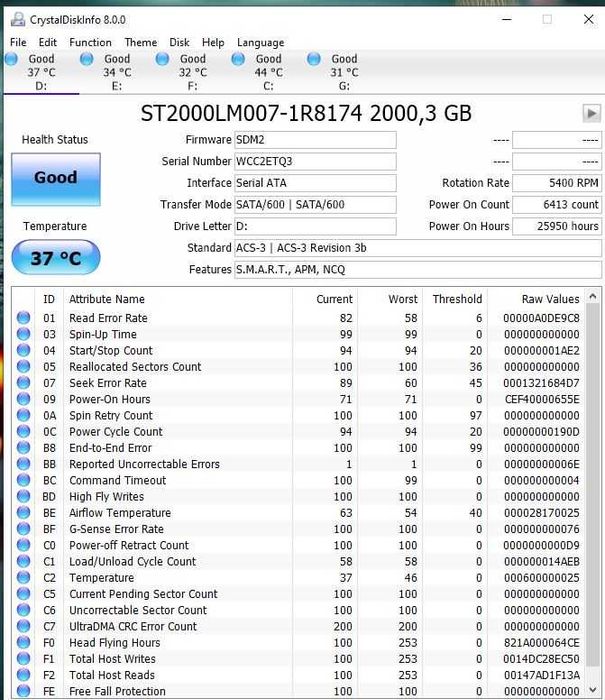Select disk G: at 31 °C
The width and height of the screenshot is (605, 700).
[344, 72]
